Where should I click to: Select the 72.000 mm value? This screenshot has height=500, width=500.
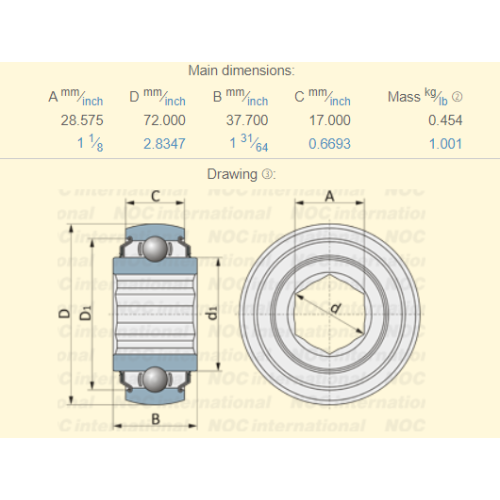[x=165, y=120]
